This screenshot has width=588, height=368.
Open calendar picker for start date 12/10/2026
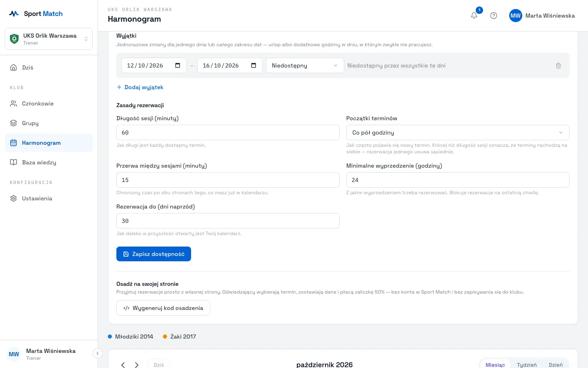(x=178, y=65)
